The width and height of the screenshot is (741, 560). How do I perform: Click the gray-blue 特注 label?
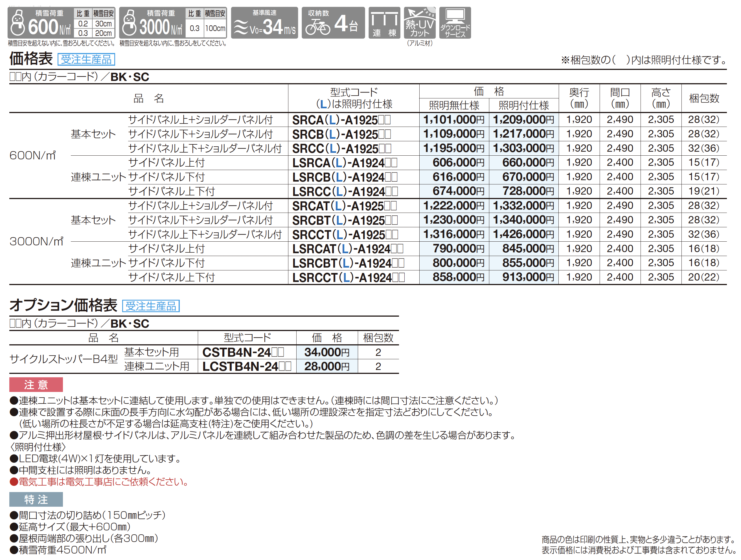coord(36,499)
